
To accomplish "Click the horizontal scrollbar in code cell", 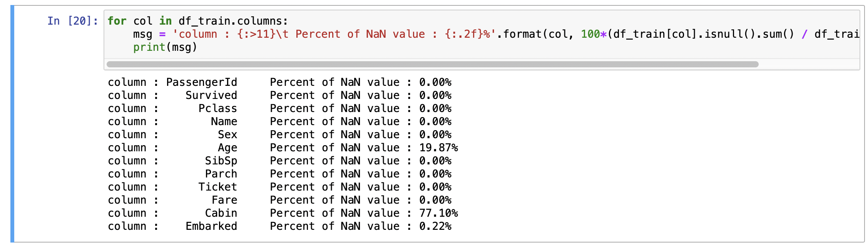I will click(x=432, y=64).
